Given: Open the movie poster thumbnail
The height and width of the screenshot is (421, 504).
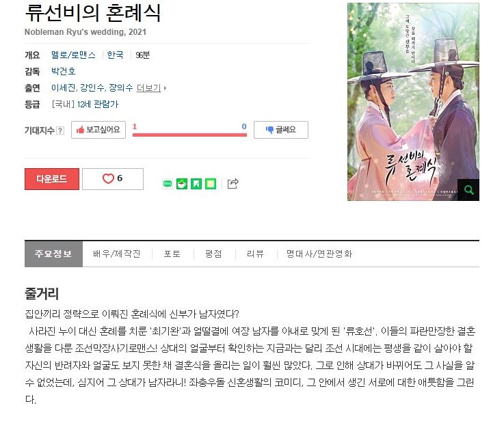Looking at the screenshot, I should (x=413, y=102).
